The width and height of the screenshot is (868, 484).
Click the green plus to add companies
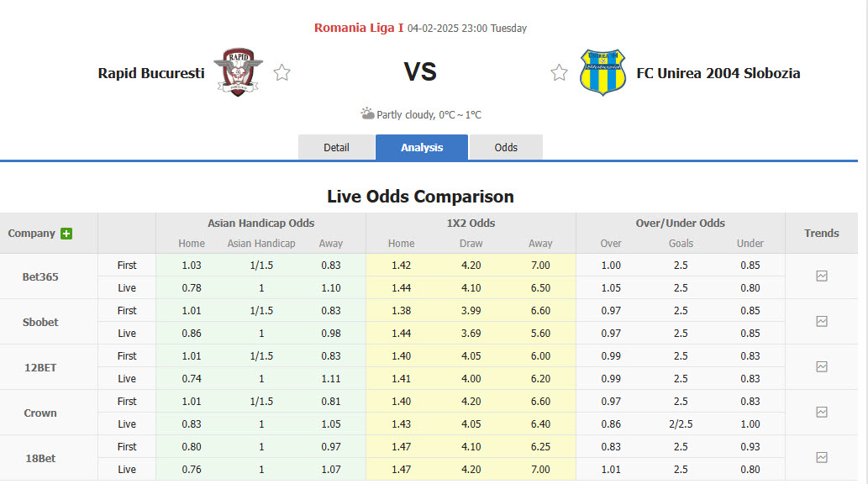coord(66,233)
